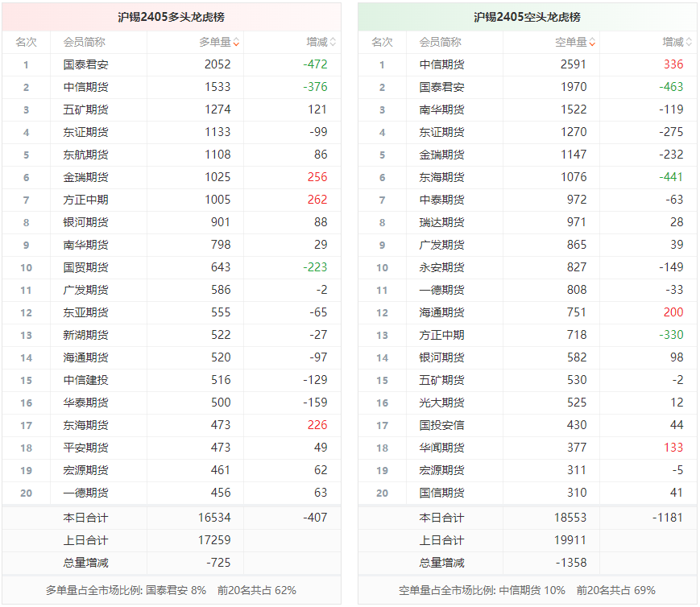Select 中信期货 in the long ranking

[x=85, y=87]
